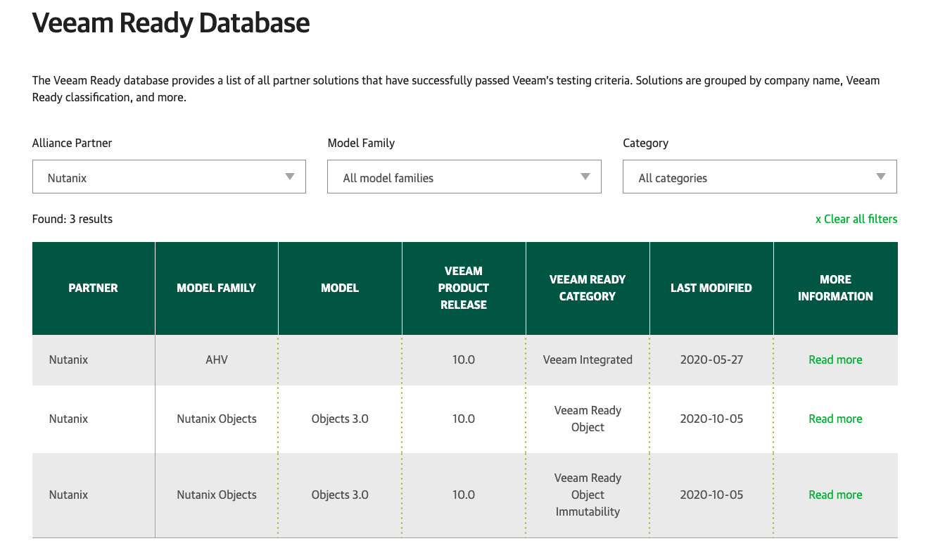
Task: Click the Veeam Product Release column header
Action: point(464,288)
